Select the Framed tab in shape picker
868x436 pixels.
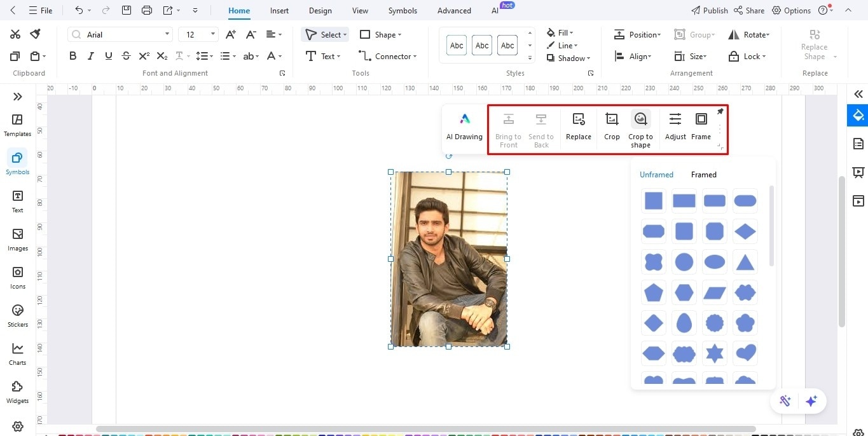click(703, 174)
